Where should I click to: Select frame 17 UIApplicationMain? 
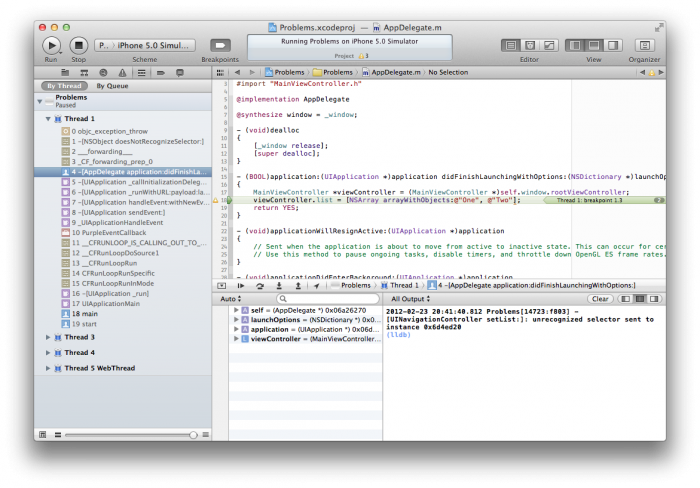pyautogui.click(x=123, y=304)
